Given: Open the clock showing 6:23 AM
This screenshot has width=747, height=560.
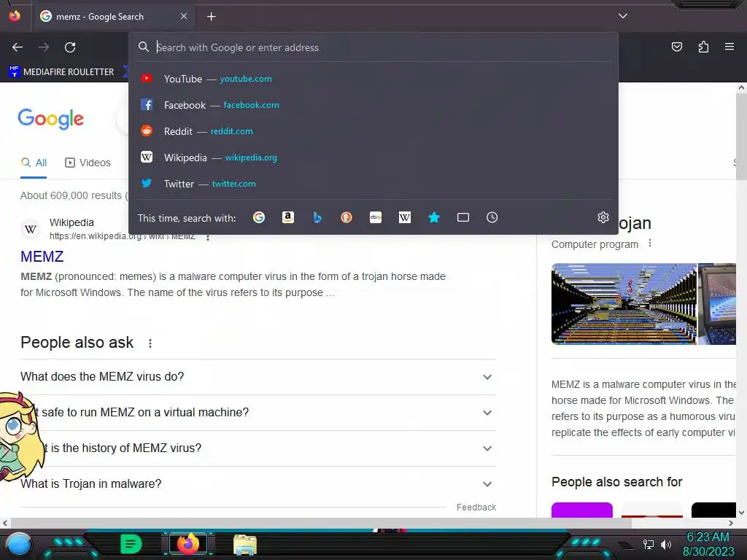Looking at the screenshot, I should click(708, 544).
